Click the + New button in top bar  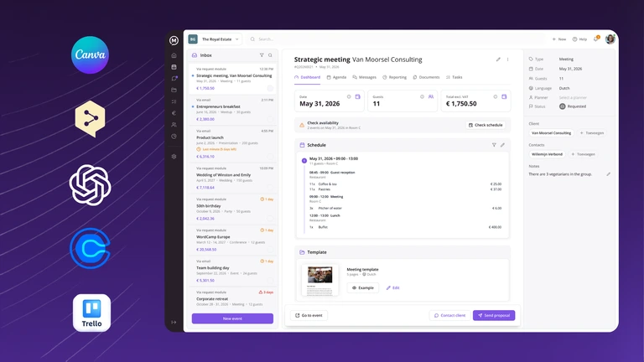(559, 39)
